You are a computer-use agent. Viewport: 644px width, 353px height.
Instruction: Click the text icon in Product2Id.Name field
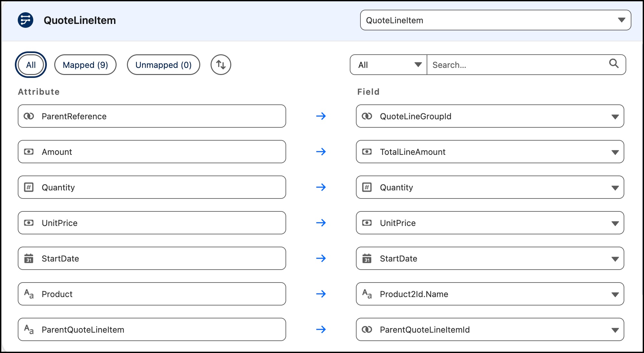tap(367, 294)
